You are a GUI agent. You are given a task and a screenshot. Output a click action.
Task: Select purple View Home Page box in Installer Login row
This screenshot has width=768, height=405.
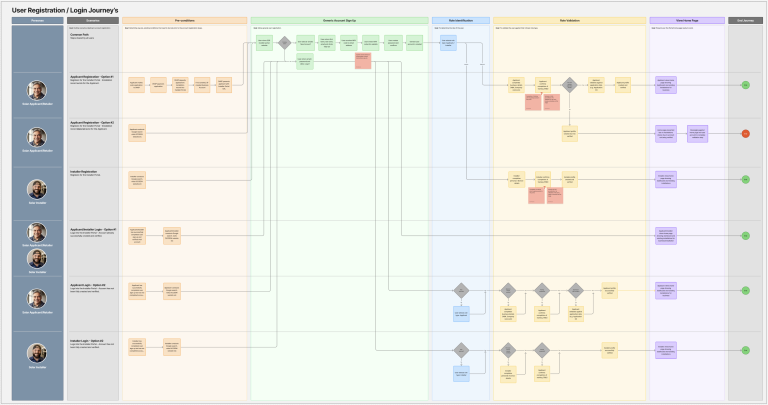[x=666, y=351]
